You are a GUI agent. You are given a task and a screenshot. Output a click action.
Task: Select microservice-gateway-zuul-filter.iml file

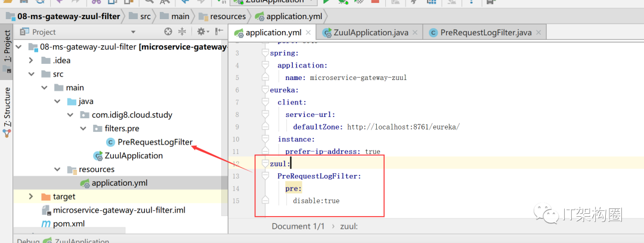119,210
